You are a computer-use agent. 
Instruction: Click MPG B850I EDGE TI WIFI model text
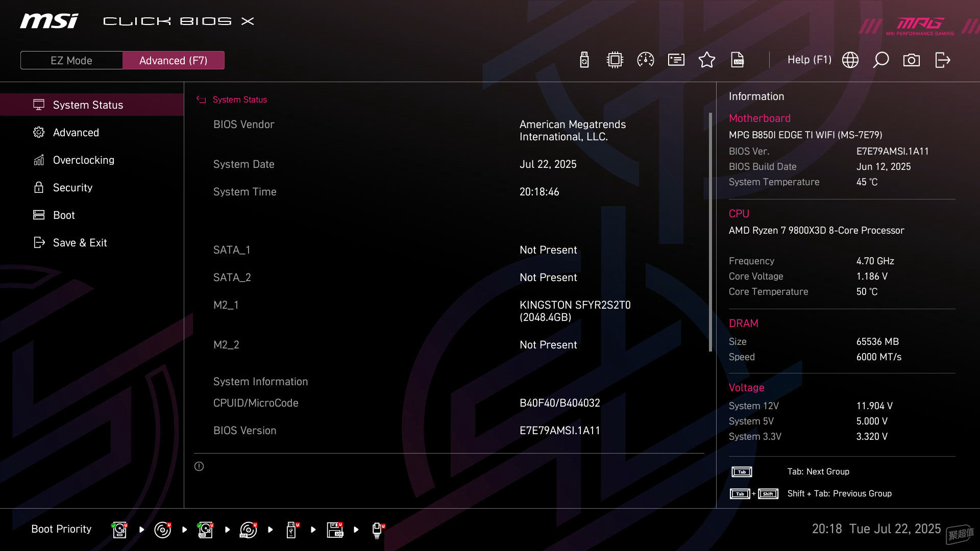click(805, 135)
